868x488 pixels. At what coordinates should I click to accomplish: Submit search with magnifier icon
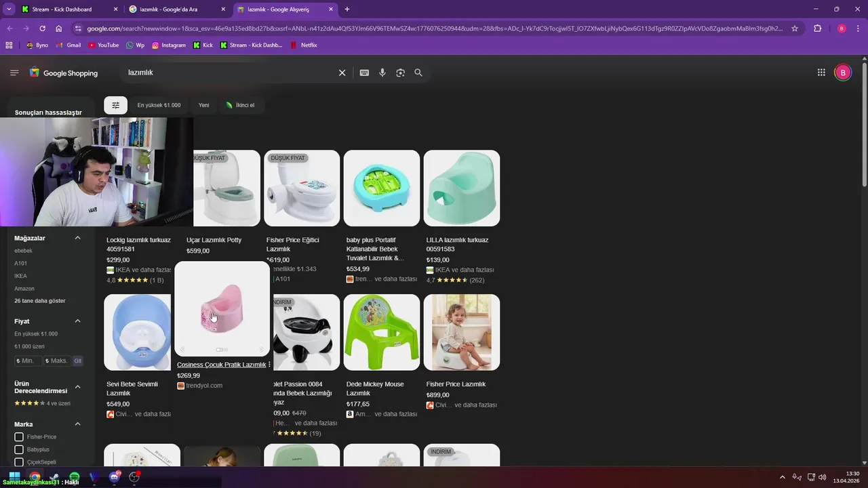tap(418, 73)
